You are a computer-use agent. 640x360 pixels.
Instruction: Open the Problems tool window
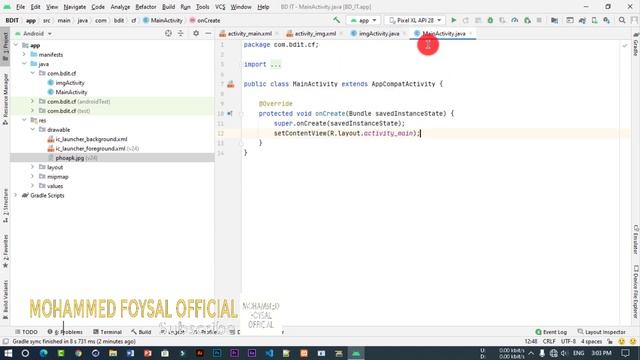pos(65,332)
